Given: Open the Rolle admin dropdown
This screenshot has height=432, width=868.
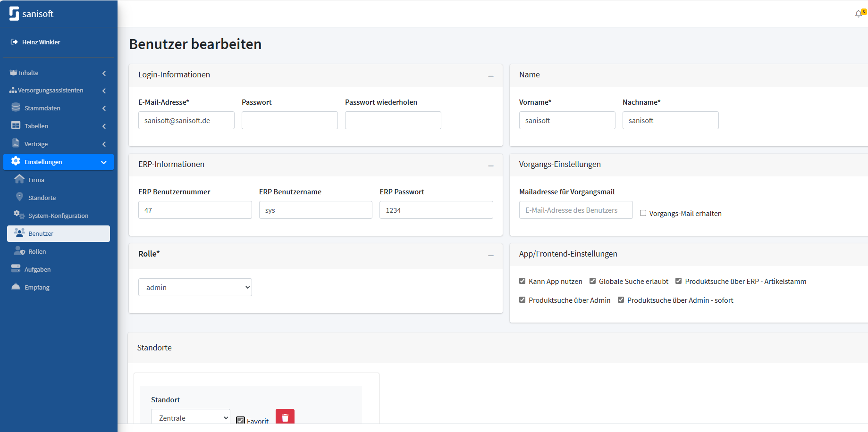Looking at the screenshot, I should tap(195, 287).
